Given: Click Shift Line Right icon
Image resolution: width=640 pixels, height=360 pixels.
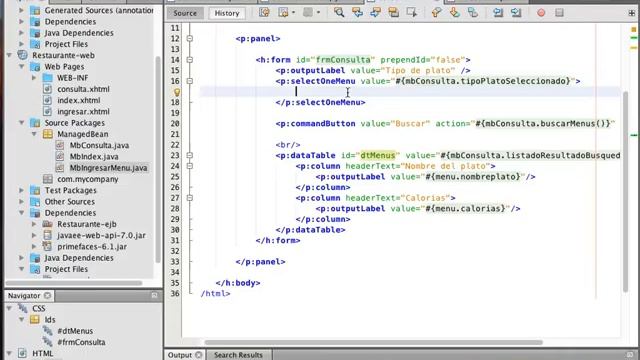Looking at the screenshot, I should coord(516,13).
